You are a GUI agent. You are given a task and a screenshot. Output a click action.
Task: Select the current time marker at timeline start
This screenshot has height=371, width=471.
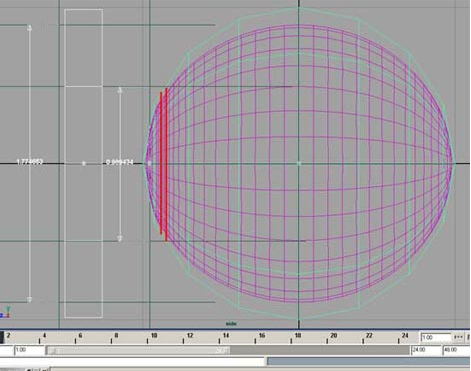[2, 337]
